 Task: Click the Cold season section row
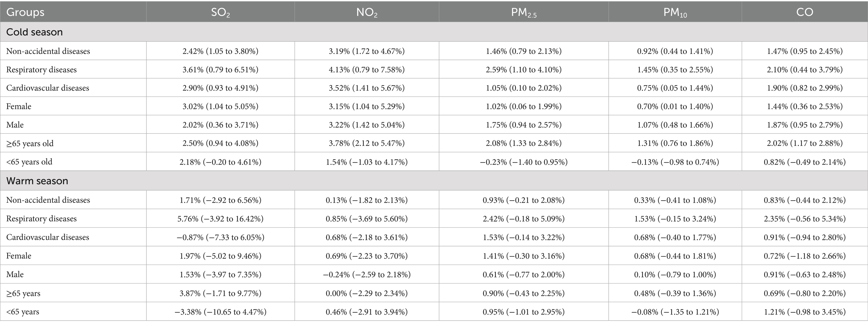point(434,32)
